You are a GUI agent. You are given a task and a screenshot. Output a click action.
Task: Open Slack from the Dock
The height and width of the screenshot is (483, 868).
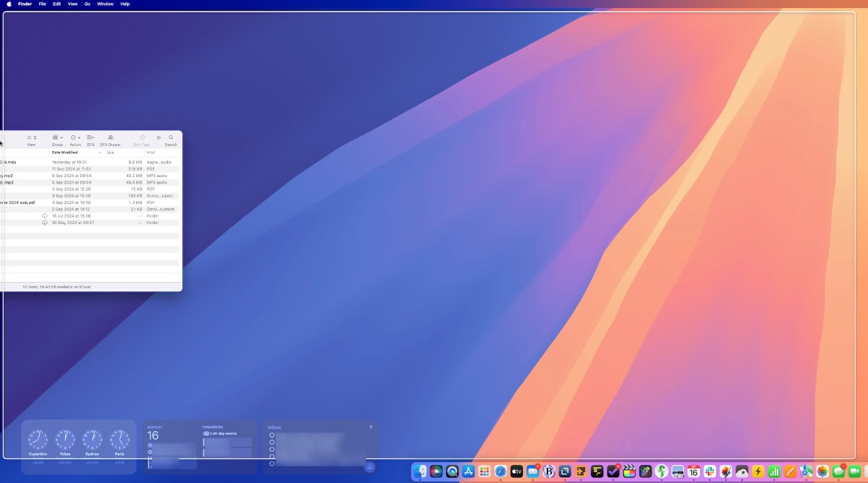tap(710, 471)
